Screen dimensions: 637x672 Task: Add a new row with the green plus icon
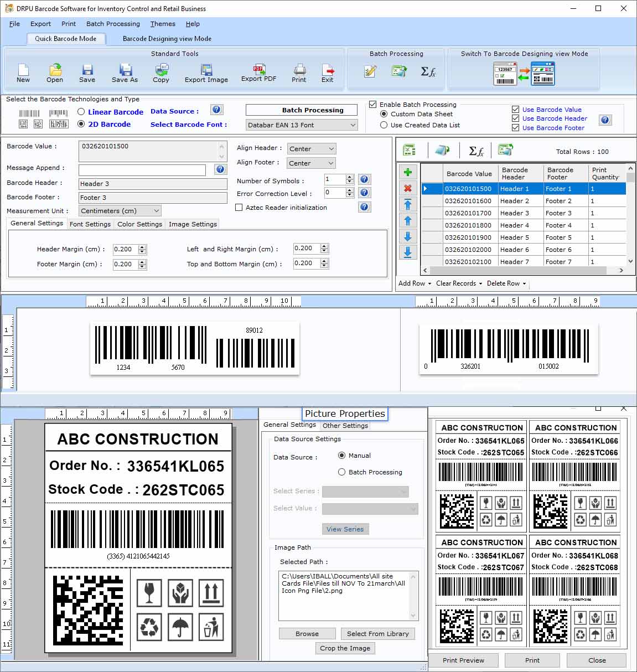point(408,172)
